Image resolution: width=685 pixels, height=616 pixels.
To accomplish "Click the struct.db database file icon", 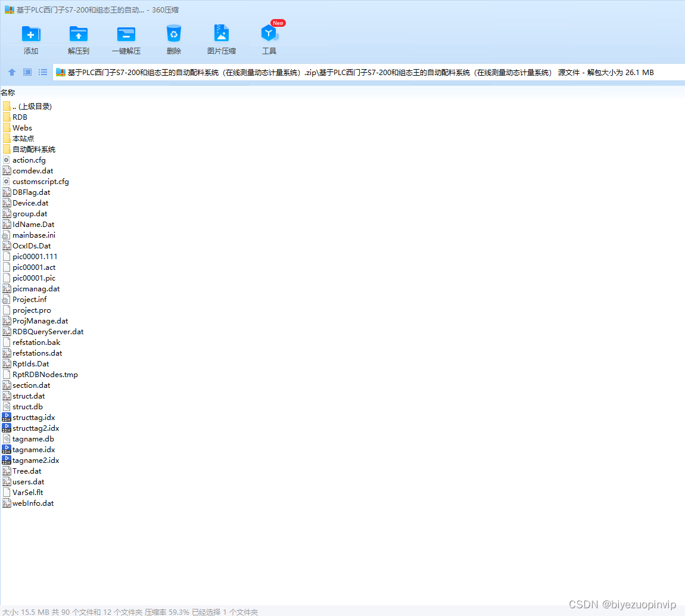I will [6, 407].
